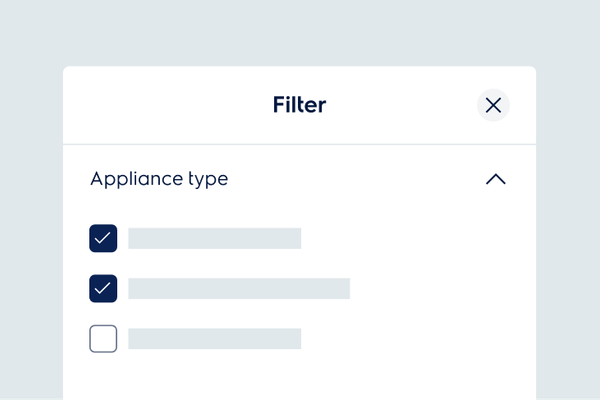Collapse the Appliance type section chevron
The image size is (600, 400).
(495, 180)
